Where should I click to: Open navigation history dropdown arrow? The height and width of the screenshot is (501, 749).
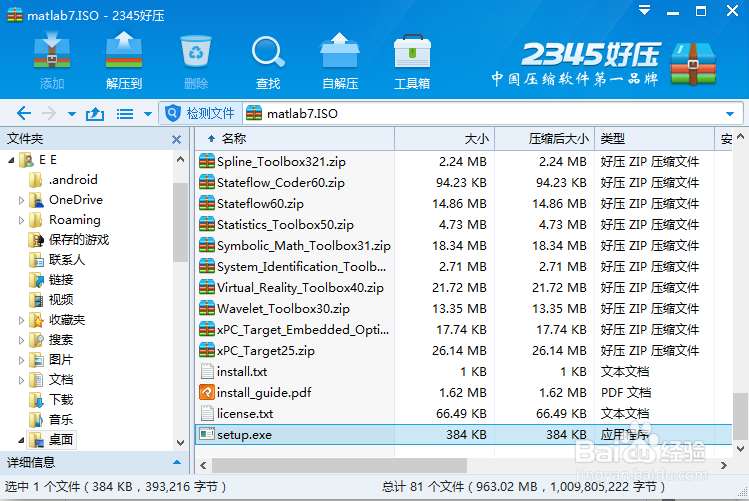click(x=72, y=114)
